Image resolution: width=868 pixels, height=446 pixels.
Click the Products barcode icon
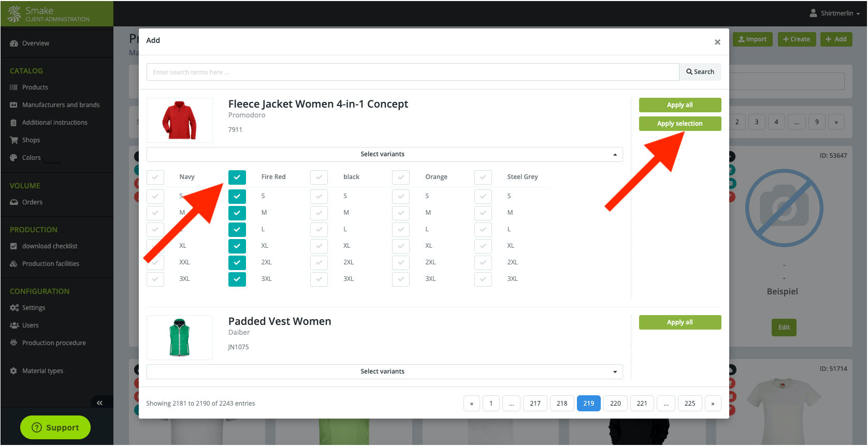[x=14, y=87]
